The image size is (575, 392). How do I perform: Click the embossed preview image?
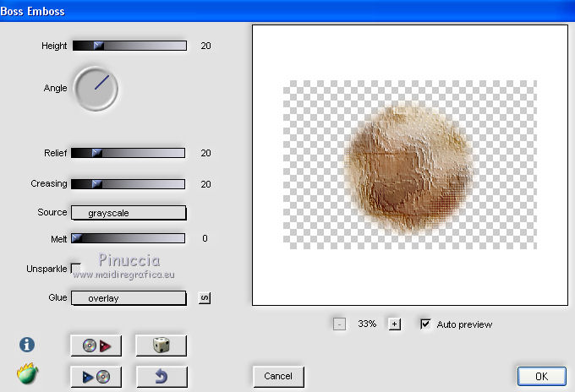pyautogui.click(x=410, y=165)
